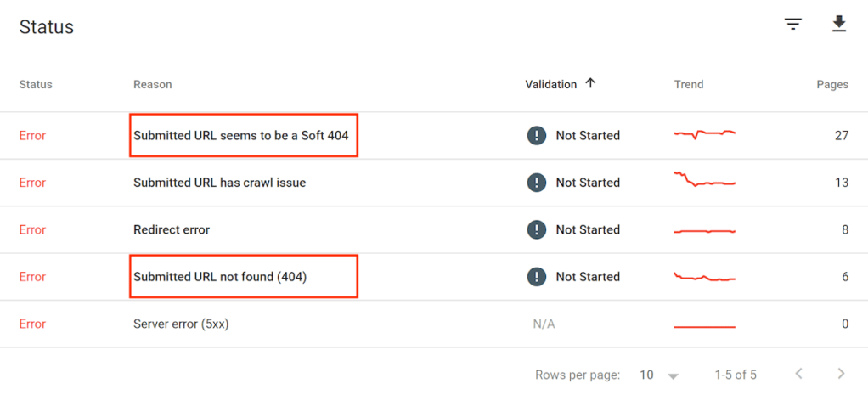Select the 'Server error (5xx)' row
The height and width of the screenshot is (395, 868).
pos(181,324)
